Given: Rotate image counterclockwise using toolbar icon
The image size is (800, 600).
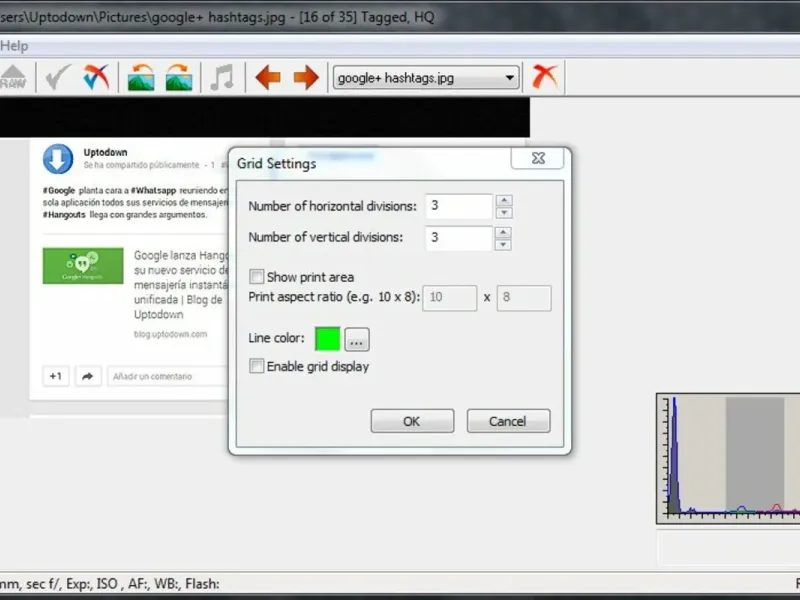Looking at the screenshot, I should click(x=141, y=78).
